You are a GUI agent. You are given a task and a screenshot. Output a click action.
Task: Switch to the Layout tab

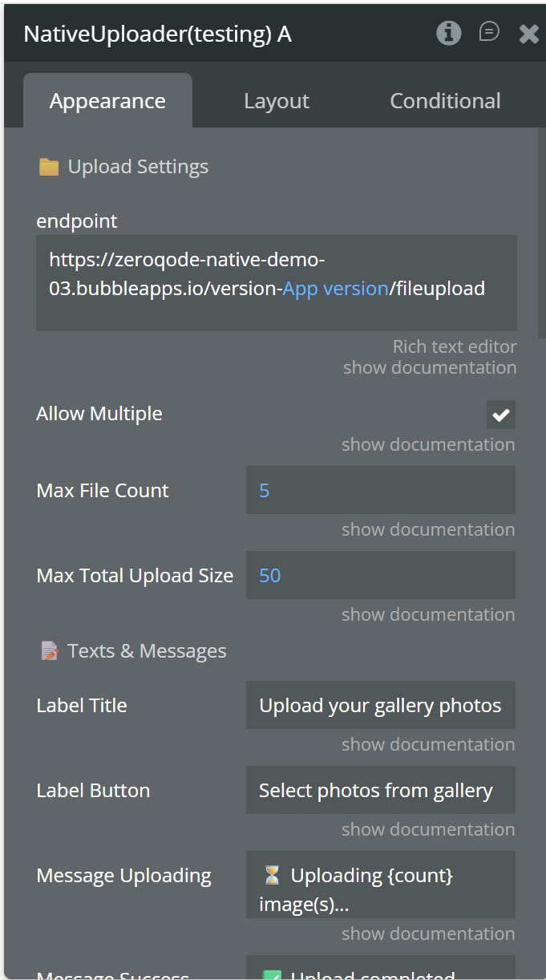coord(277,101)
